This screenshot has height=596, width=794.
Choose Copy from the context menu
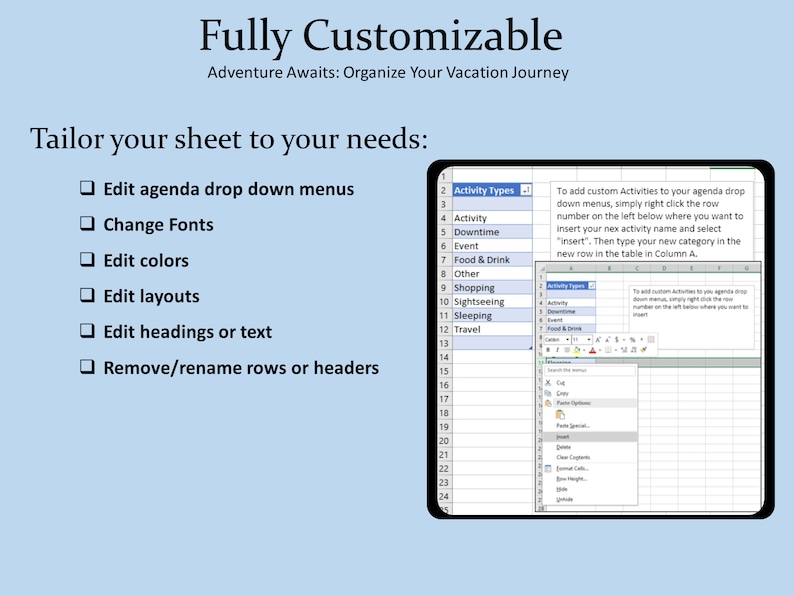tap(590, 393)
